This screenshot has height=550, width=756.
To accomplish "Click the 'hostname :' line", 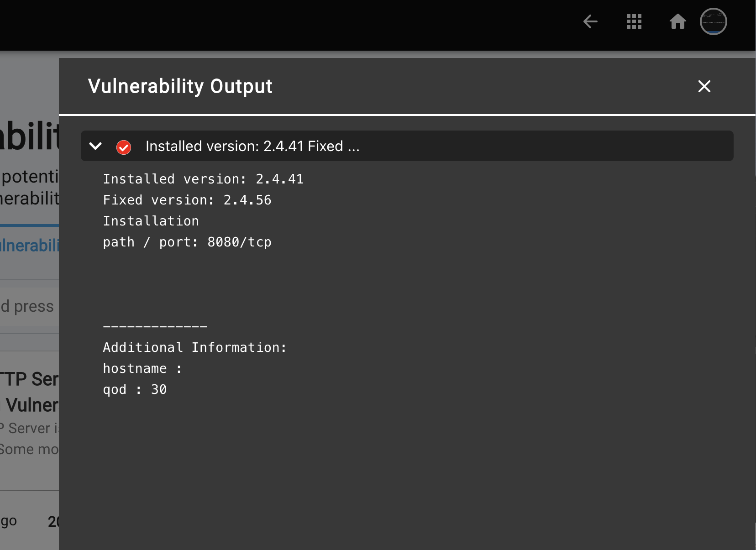I will click(x=142, y=368).
